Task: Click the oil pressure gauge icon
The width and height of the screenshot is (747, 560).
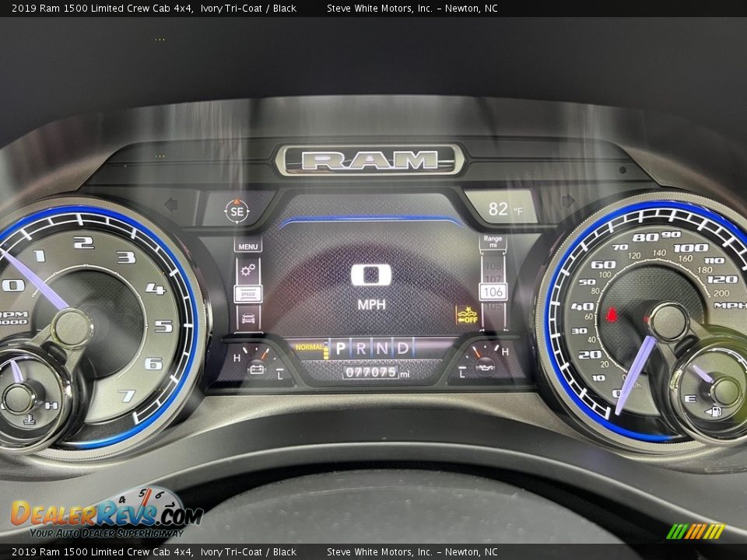Action: pos(485,367)
